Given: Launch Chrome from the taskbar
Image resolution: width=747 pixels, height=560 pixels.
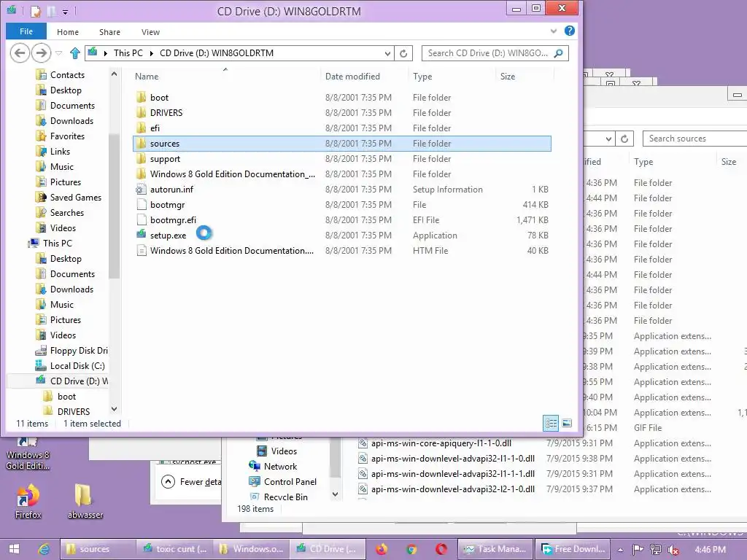Looking at the screenshot, I should click(411, 549).
